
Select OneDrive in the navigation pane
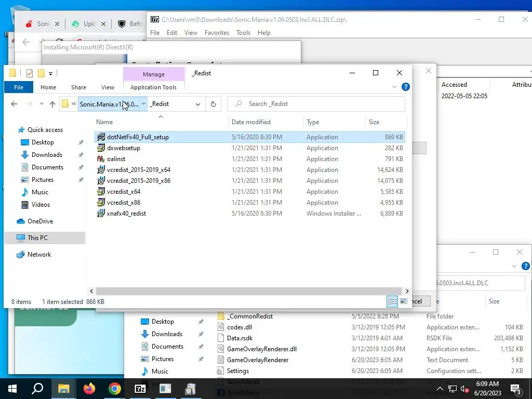40,221
